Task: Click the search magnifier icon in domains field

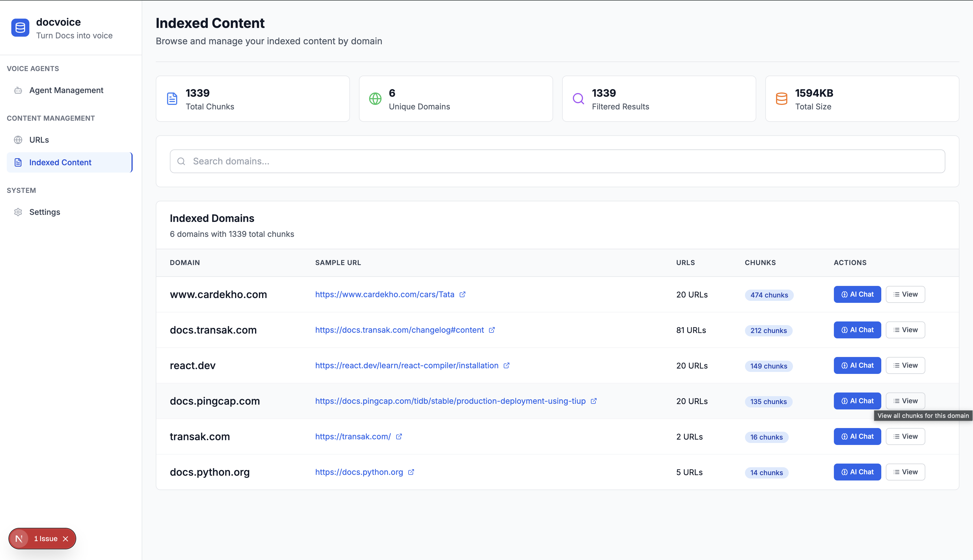Action: click(181, 161)
